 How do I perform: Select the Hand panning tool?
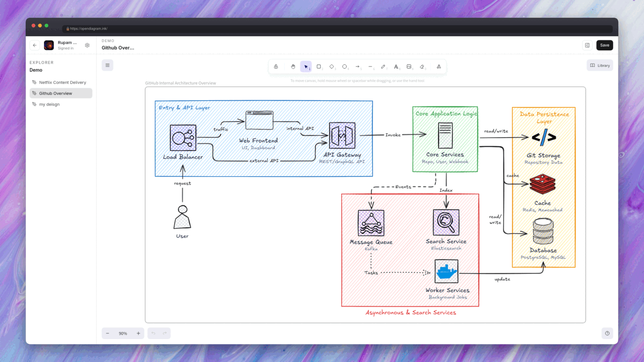click(293, 67)
